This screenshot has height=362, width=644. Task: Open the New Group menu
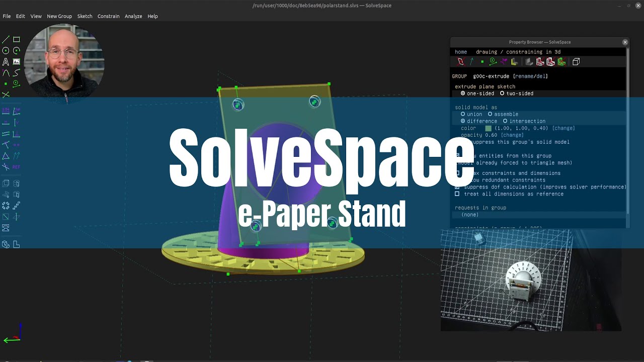click(59, 16)
